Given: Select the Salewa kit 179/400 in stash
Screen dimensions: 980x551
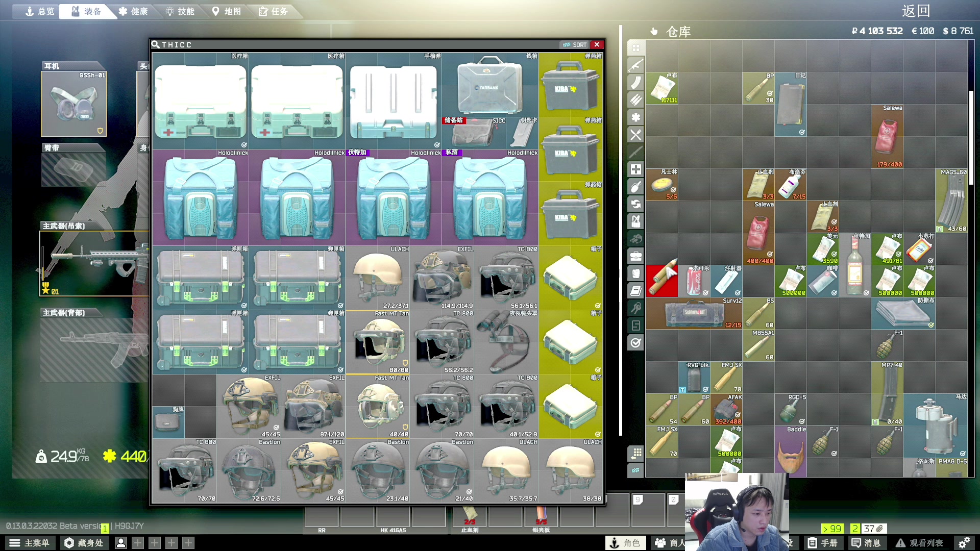Looking at the screenshot, I should coord(887,137).
